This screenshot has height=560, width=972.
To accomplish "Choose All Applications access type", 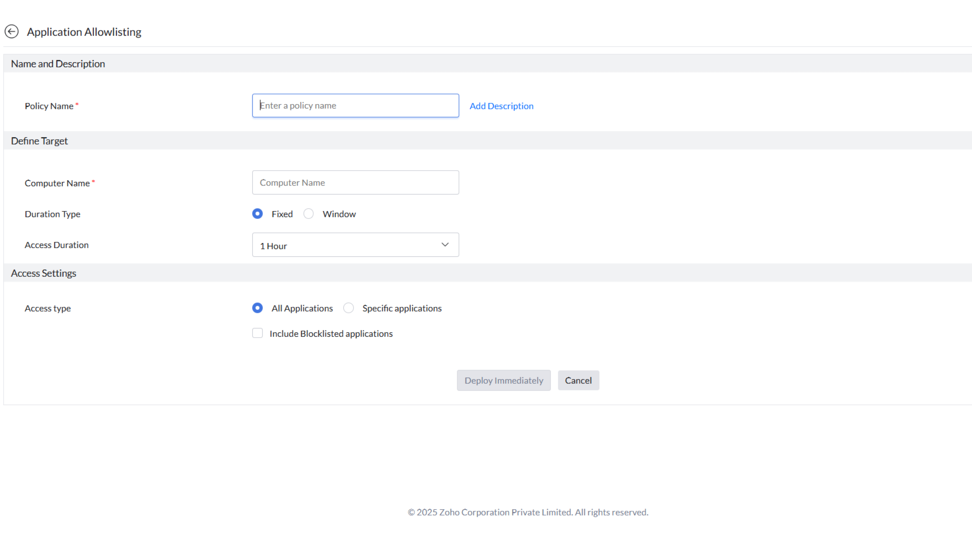I will tap(257, 308).
